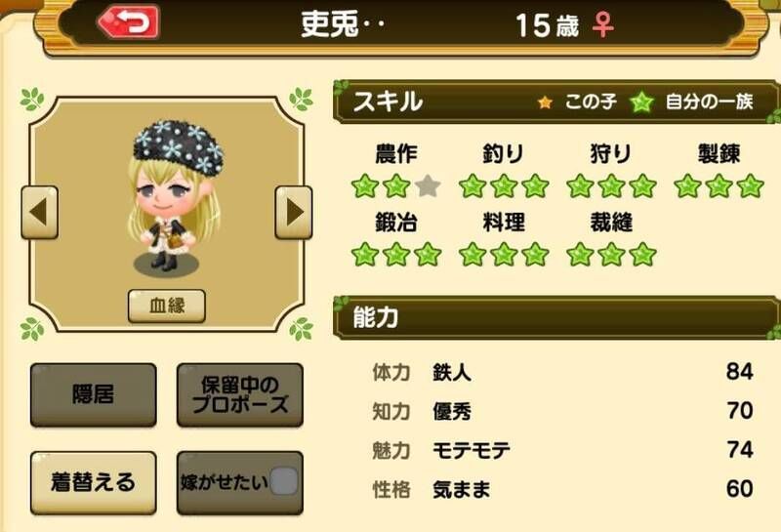Click the gray third star under 農作
This screenshot has width=781, height=532.
pos(428,186)
